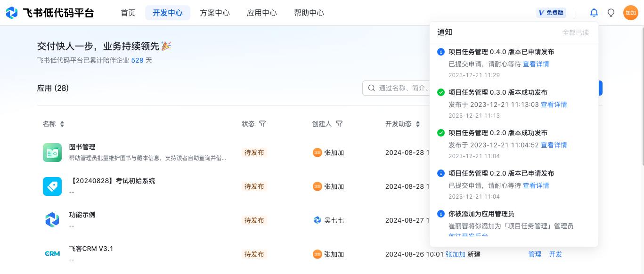
Task: Click the 529 days count
Action: tap(137, 60)
